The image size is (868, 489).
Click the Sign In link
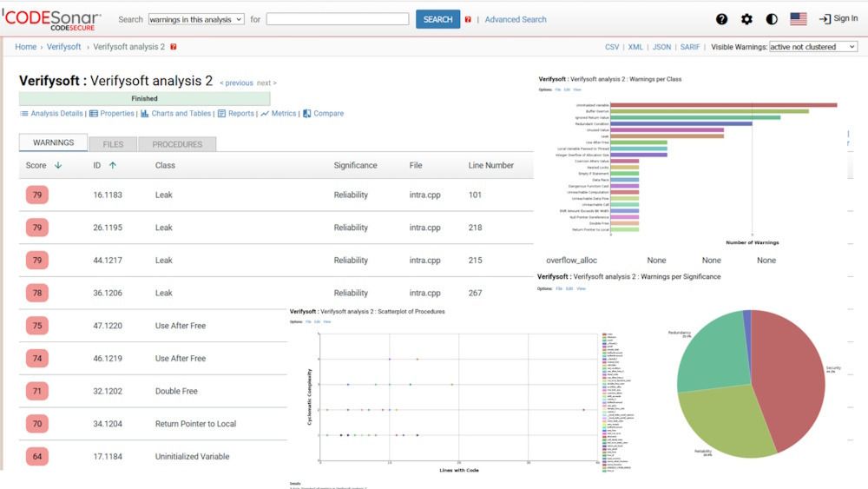pyautogui.click(x=838, y=19)
